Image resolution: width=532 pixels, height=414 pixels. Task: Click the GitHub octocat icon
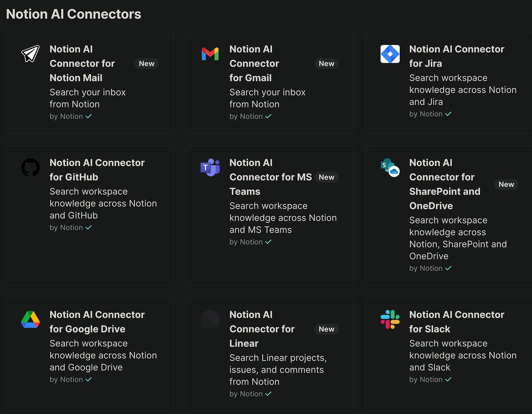[30, 167]
